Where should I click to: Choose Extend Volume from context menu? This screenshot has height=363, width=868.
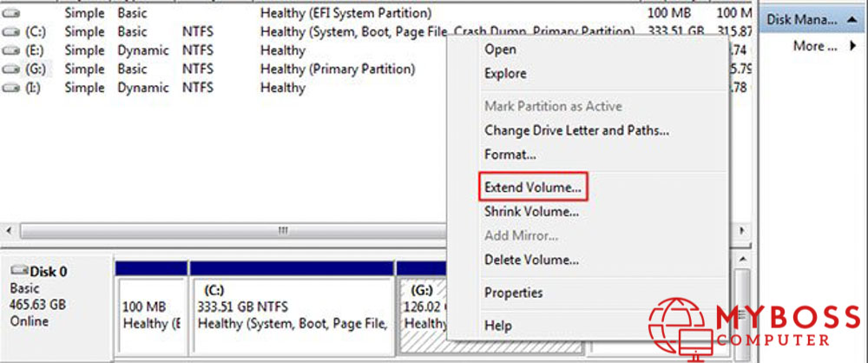533,187
